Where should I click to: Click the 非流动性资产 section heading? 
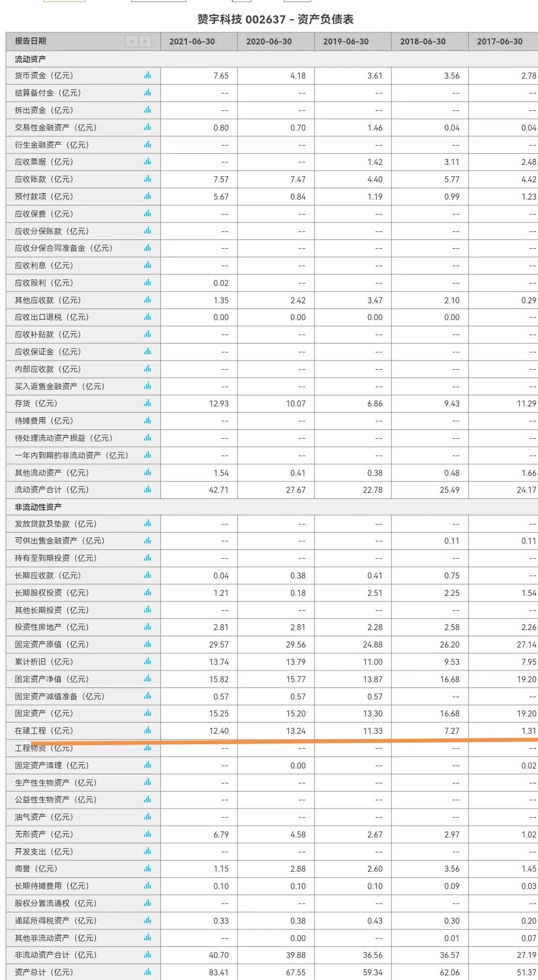38,507
